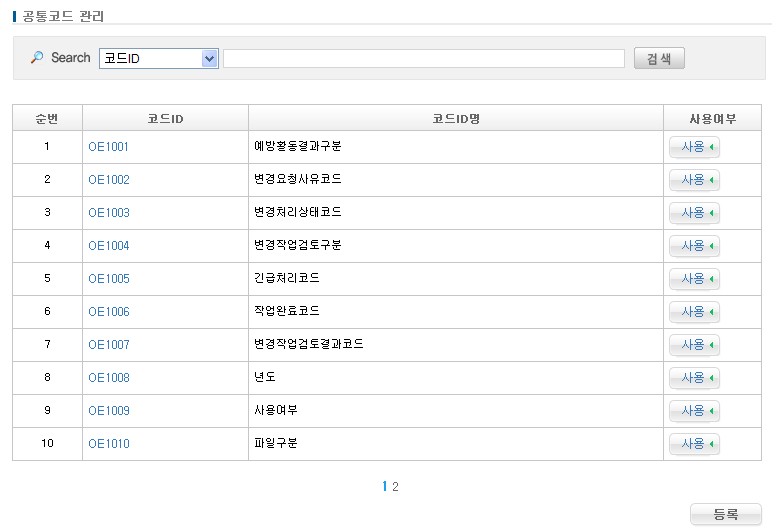Click current page number 1

tap(385, 487)
